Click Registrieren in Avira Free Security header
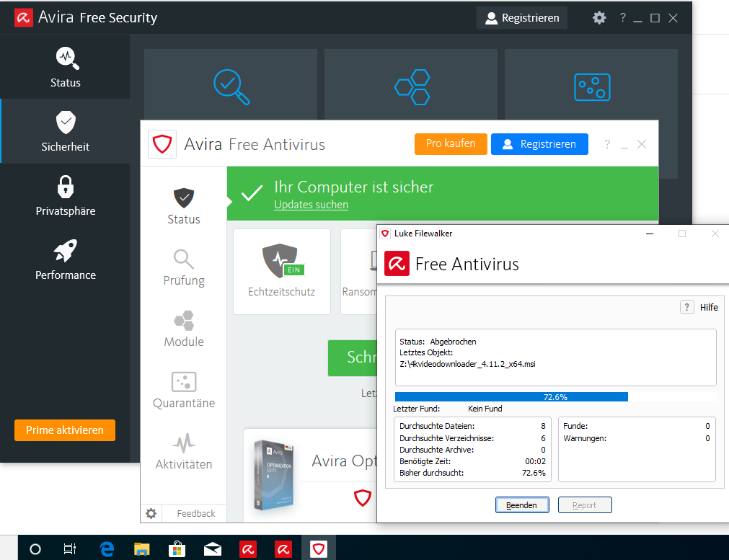Screen dimensions: 729x560 pos(521,18)
